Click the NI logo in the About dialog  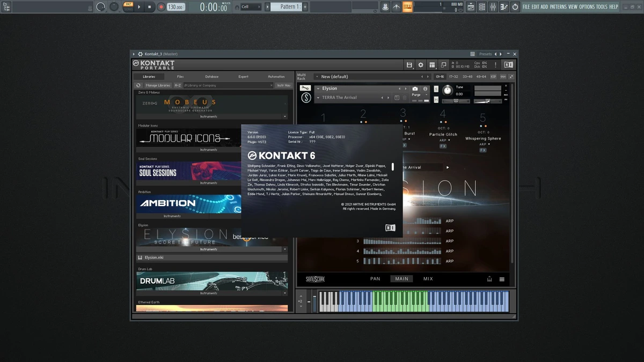coord(390,228)
